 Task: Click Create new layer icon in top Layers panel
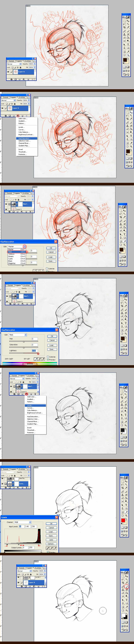coord(28,80)
